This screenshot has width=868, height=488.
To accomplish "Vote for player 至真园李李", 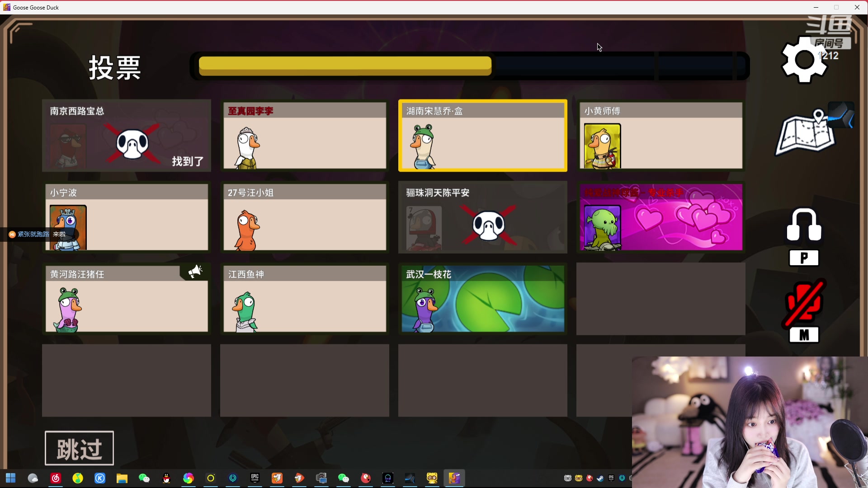I will click(x=304, y=136).
